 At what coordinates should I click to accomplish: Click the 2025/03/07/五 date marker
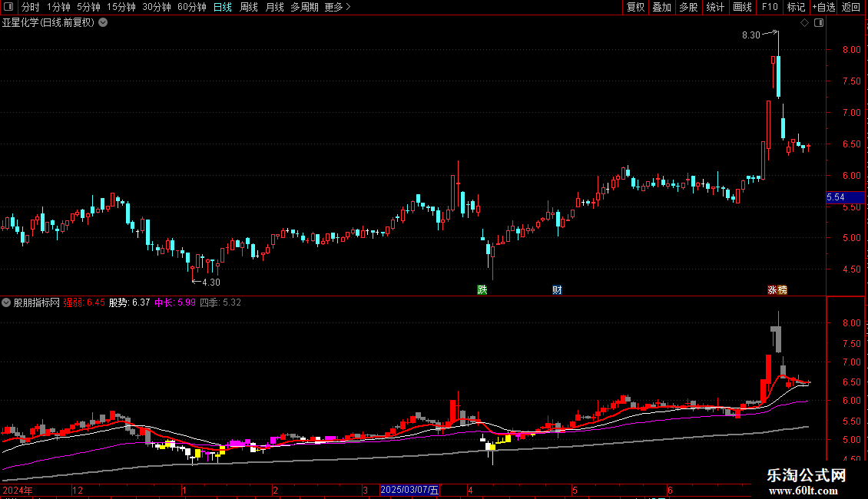[409, 490]
